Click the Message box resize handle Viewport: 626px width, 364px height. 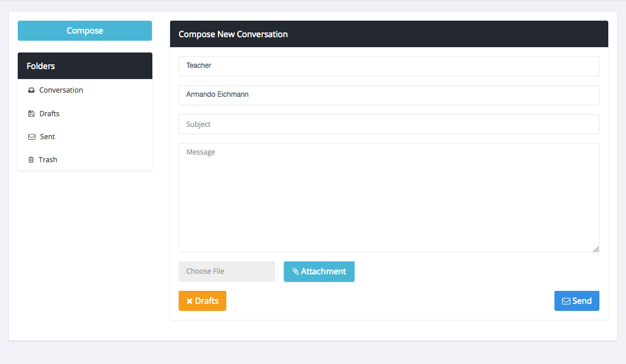point(596,249)
